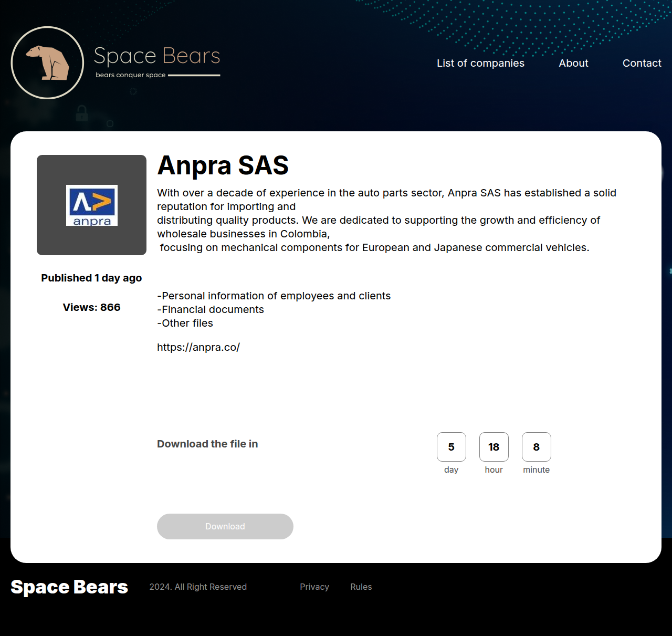
Task: Click '2024. All Right Reserved' footer text
Action: point(198,587)
